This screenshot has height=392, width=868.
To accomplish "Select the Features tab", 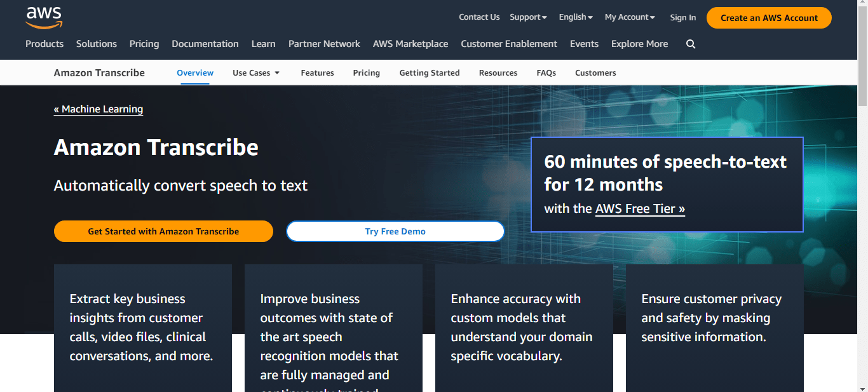I will [x=317, y=72].
